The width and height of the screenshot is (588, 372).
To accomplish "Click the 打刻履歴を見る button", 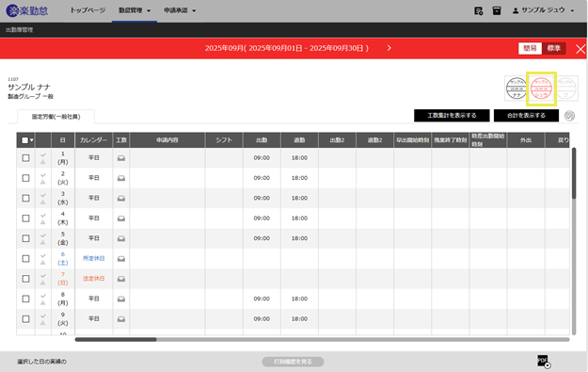I will tap(293, 362).
